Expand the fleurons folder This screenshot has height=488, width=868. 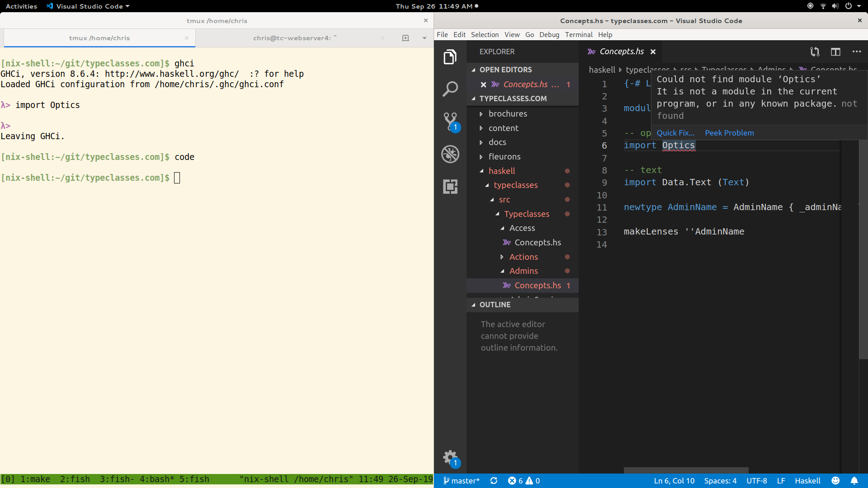[523, 157]
